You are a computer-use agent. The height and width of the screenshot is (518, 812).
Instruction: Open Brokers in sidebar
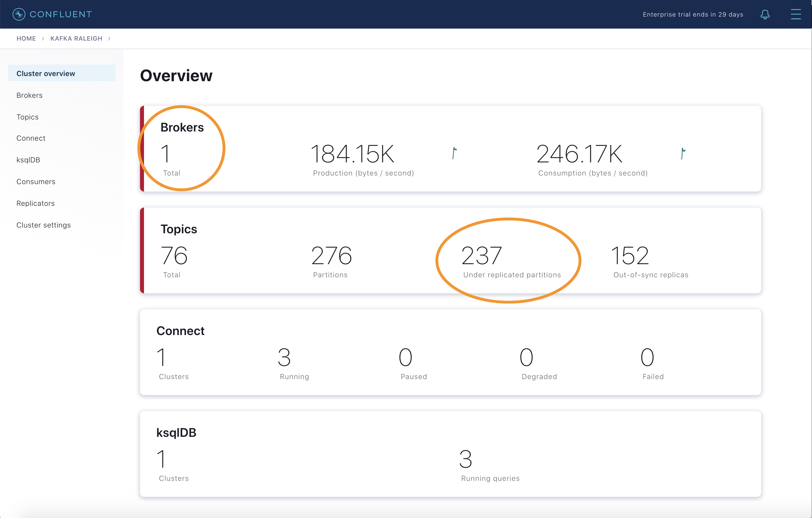click(x=29, y=95)
